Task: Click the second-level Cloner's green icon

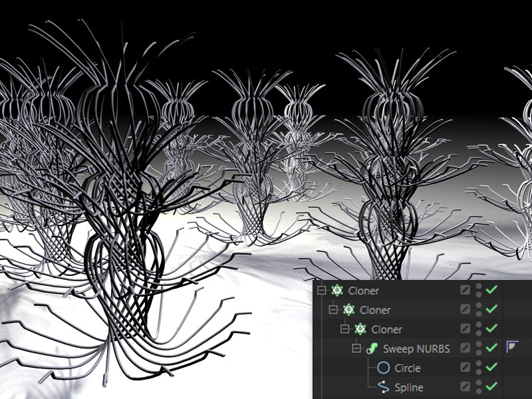Action: (x=348, y=310)
